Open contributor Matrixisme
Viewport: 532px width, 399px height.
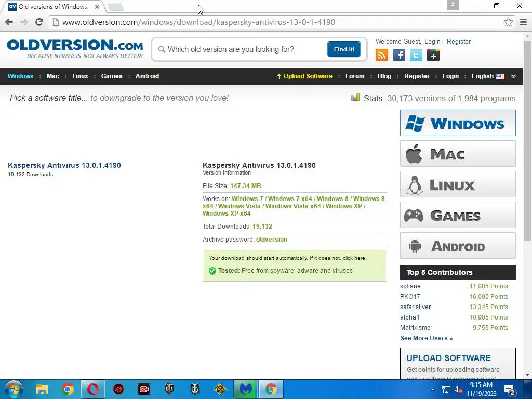click(415, 328)
